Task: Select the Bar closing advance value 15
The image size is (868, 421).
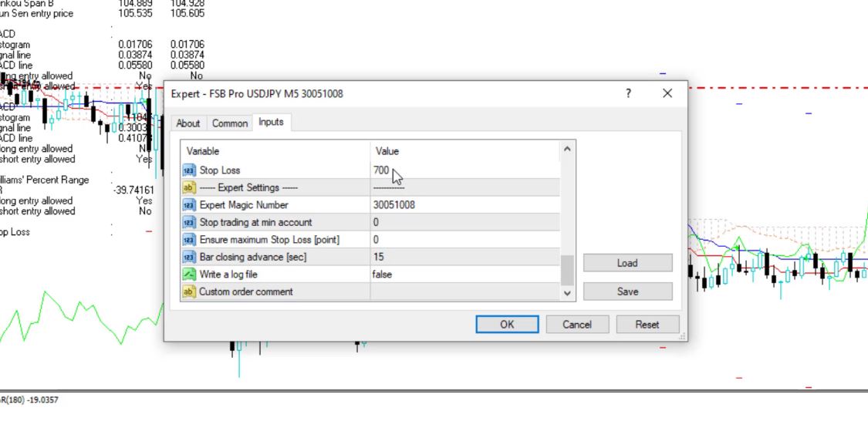Action: click(378, 257)
